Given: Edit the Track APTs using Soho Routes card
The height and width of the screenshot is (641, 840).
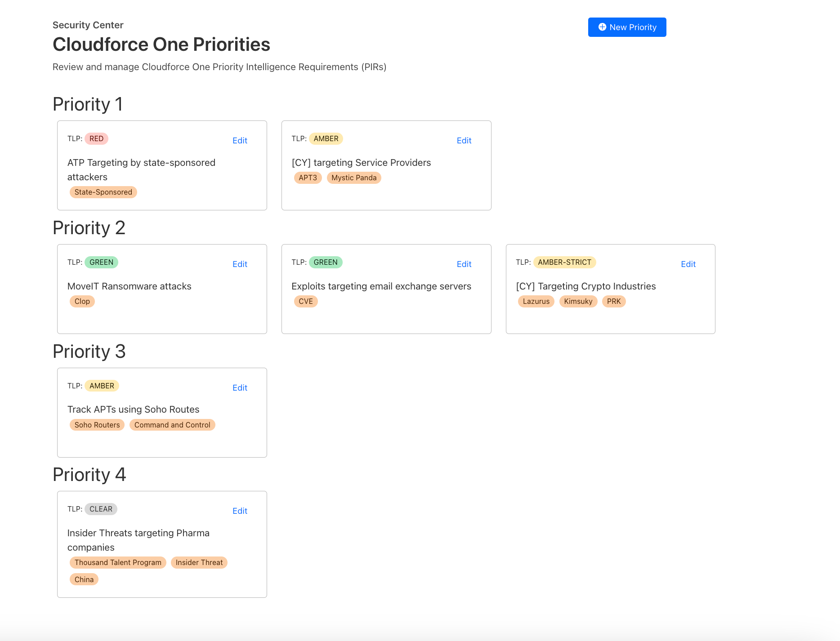Looking at the screenshot, I should (x=240, y=388).
